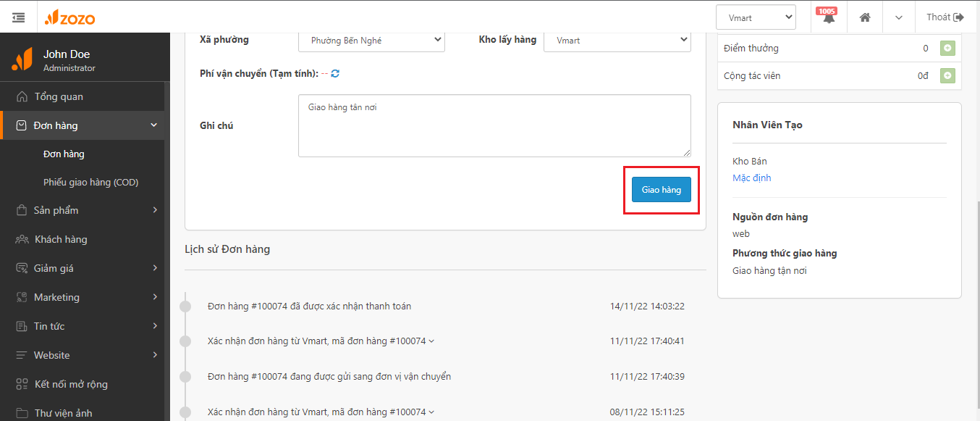Open the top bar chevron dropdown
The image size is (980, 421).
coord(898,17)
